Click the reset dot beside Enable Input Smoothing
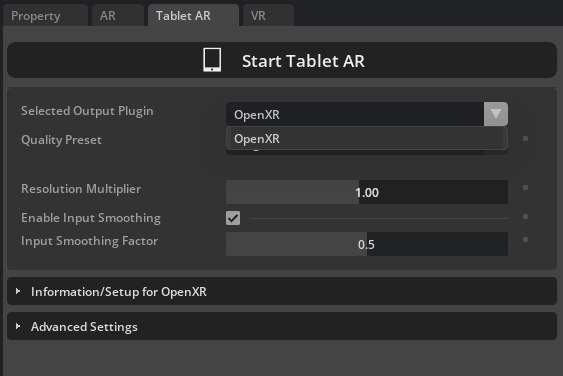This screenshot has height=376, width=563. 525,217
